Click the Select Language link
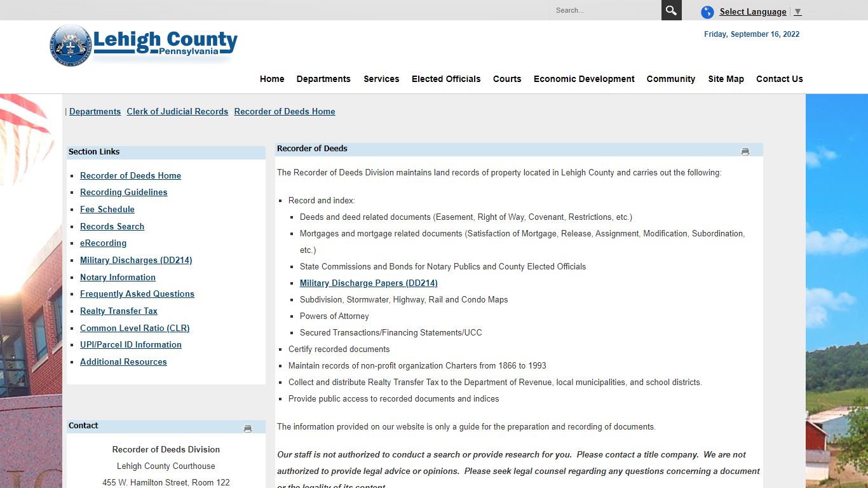The image size is (868, 488). pos(752,11)
